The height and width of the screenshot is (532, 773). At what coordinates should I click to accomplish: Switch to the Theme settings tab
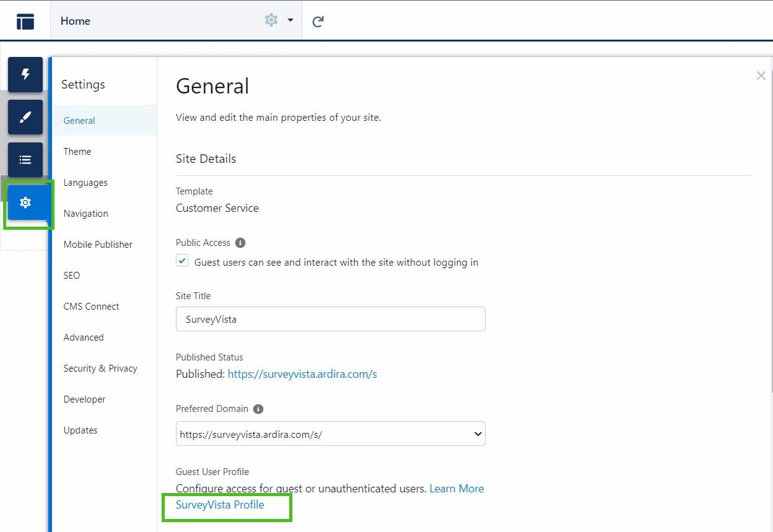[x=77, y=151]
